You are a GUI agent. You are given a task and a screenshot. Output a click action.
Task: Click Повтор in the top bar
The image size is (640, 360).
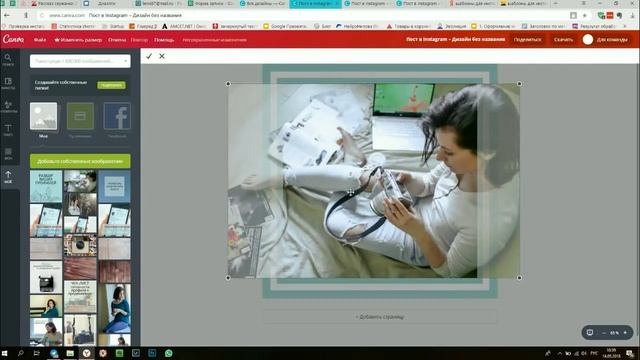pyautogui.click(x=139, y=40)
